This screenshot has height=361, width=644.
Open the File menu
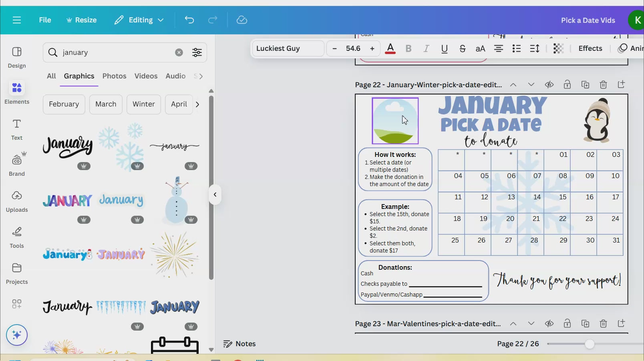pyautogui.click(x=45, y=20)
